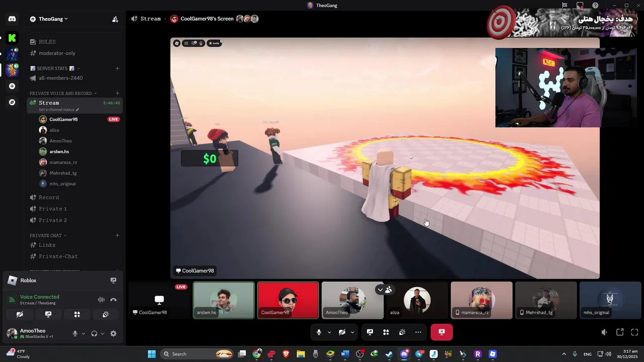Open soundboard in Voice Connected panel
The image size is (644, 362).
[x=106, y=314]
